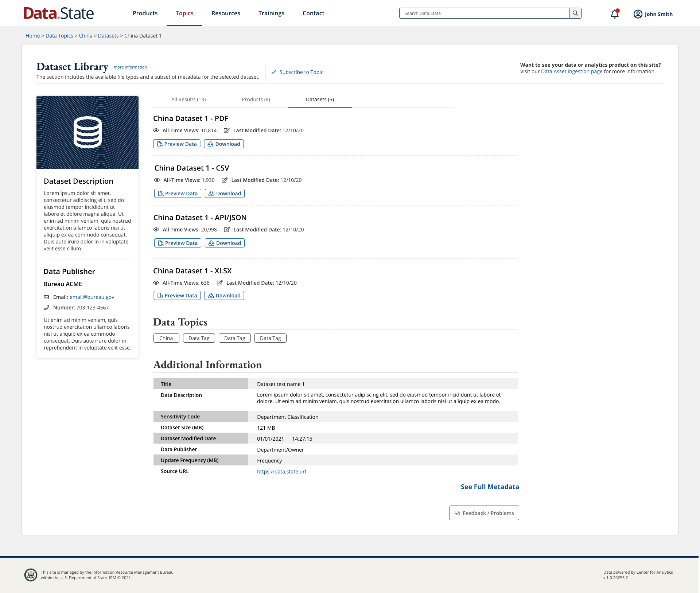Follow the Data Asset Ingestion page link
700x593 pixels.
[571, 71]
